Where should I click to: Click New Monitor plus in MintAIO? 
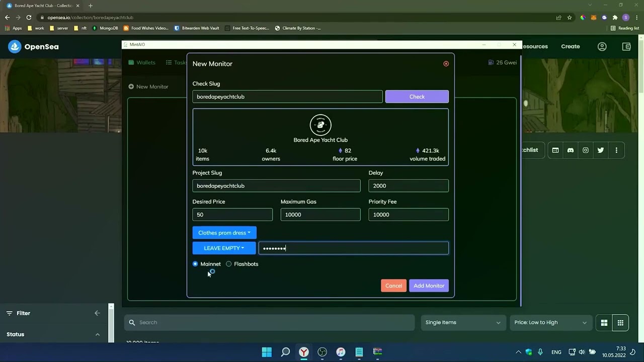(x=148, y=86)
